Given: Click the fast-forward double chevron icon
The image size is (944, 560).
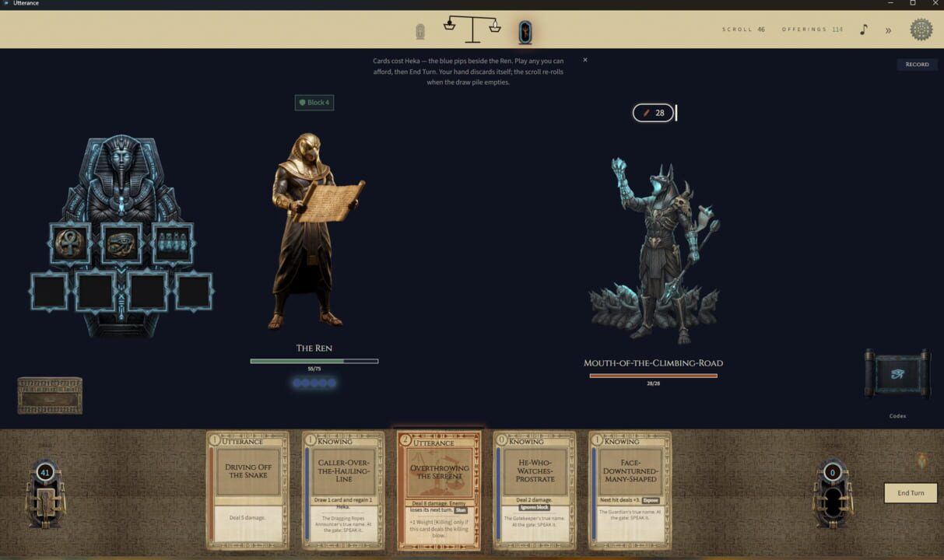Looking at the screenshot, I should point(888,30).
